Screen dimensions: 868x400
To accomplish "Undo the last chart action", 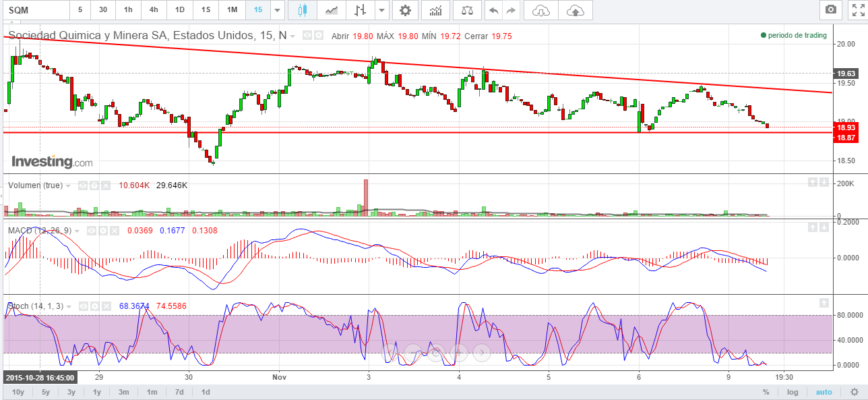I will pyautogui.click(x=493, y=10).
